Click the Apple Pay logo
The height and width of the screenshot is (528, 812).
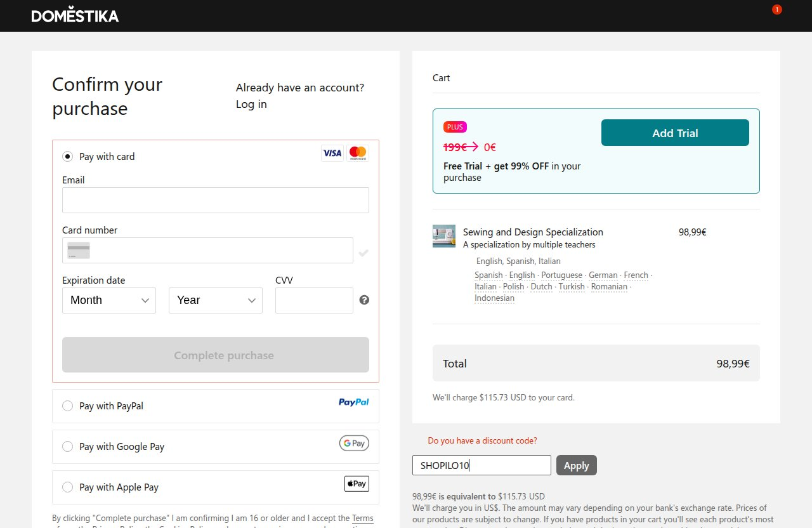tap(357, 484)
